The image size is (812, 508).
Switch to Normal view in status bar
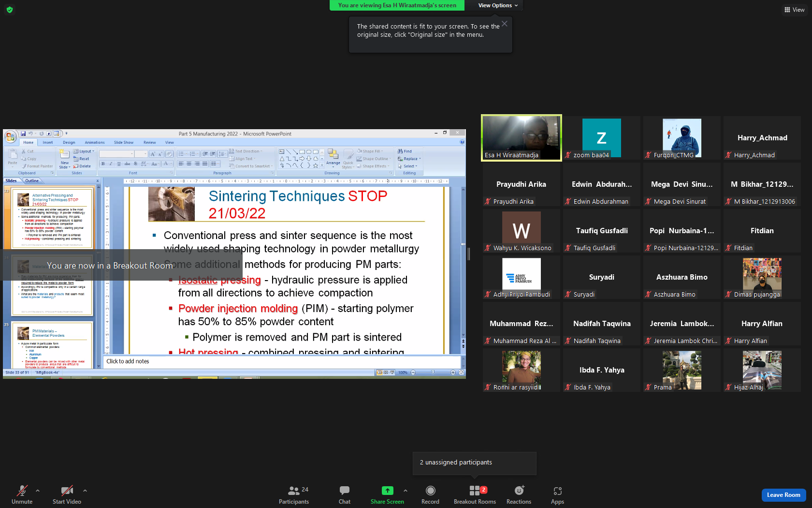(379, 373)
